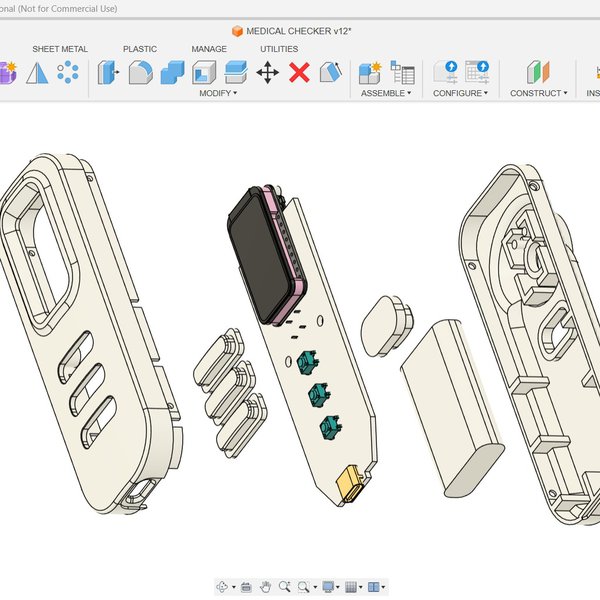Select the black display screen component
The height and width of the screenshot is (600, 600).
point(260,256)
